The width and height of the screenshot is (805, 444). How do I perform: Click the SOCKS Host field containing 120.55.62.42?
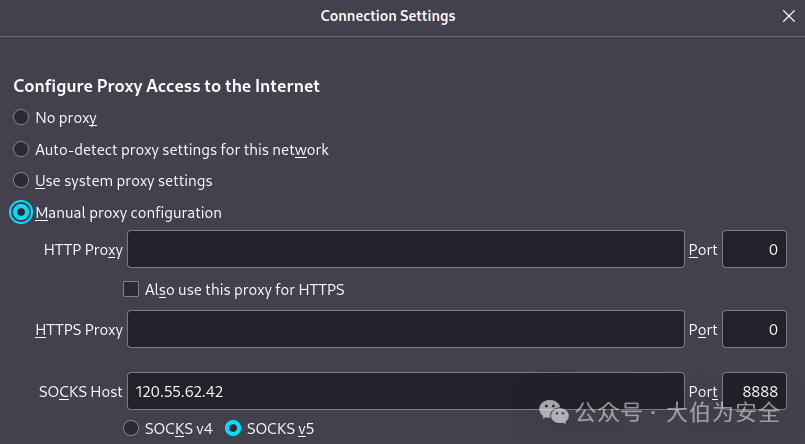[405, 392]
